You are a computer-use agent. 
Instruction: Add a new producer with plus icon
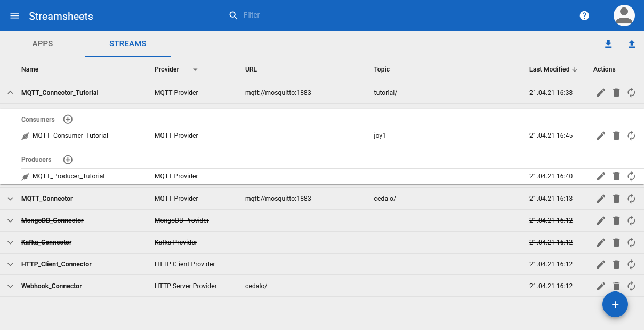pos(68,160)
